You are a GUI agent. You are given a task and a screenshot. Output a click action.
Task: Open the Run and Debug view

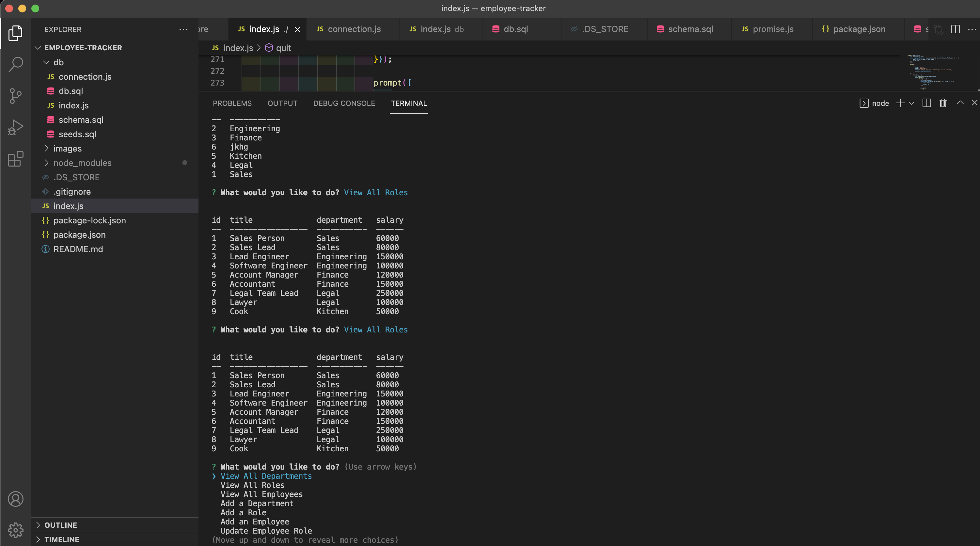[x=16, y=127]
